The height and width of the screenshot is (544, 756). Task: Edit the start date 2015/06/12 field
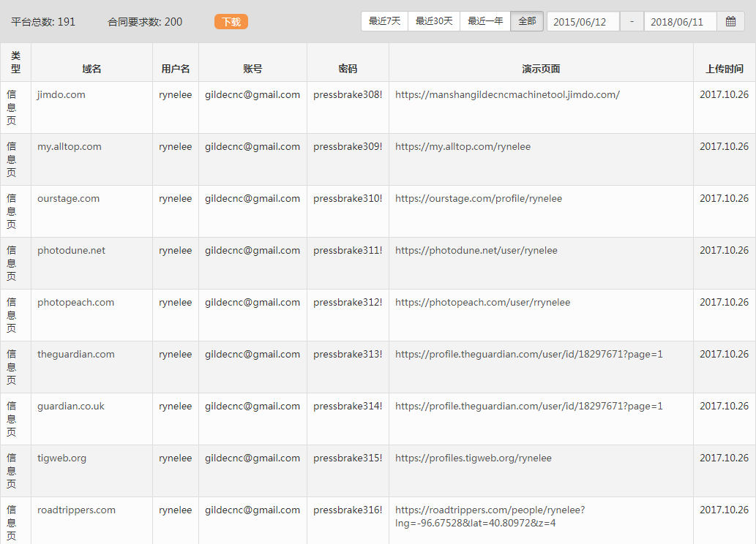pyautogui.click(x=583, y=22)
